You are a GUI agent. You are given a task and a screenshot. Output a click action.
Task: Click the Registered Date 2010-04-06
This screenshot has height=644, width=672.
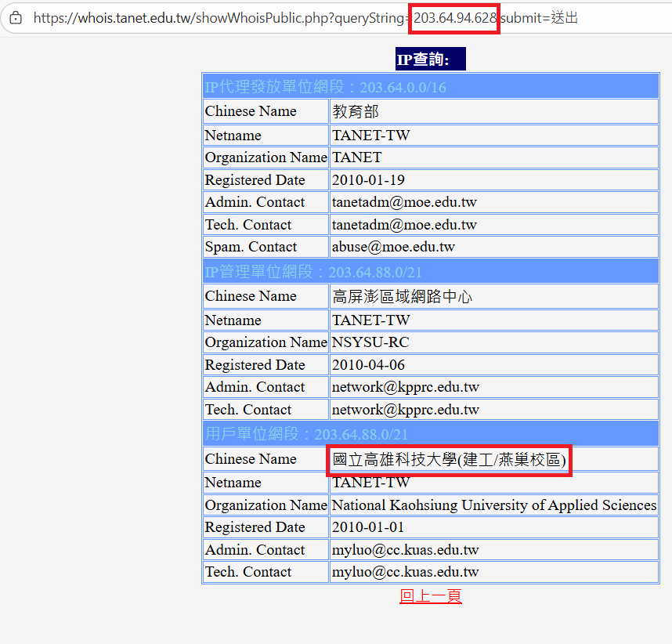tap(368, 365)
